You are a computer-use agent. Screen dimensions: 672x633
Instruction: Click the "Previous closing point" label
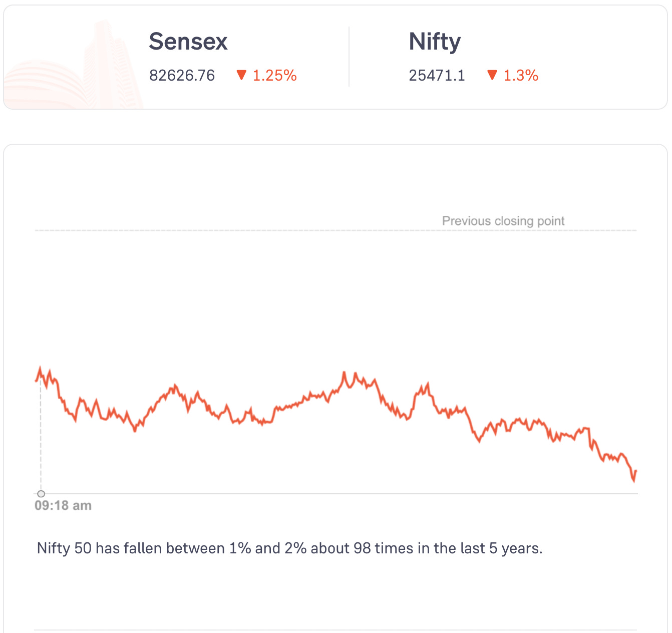[x=503, y=221]
